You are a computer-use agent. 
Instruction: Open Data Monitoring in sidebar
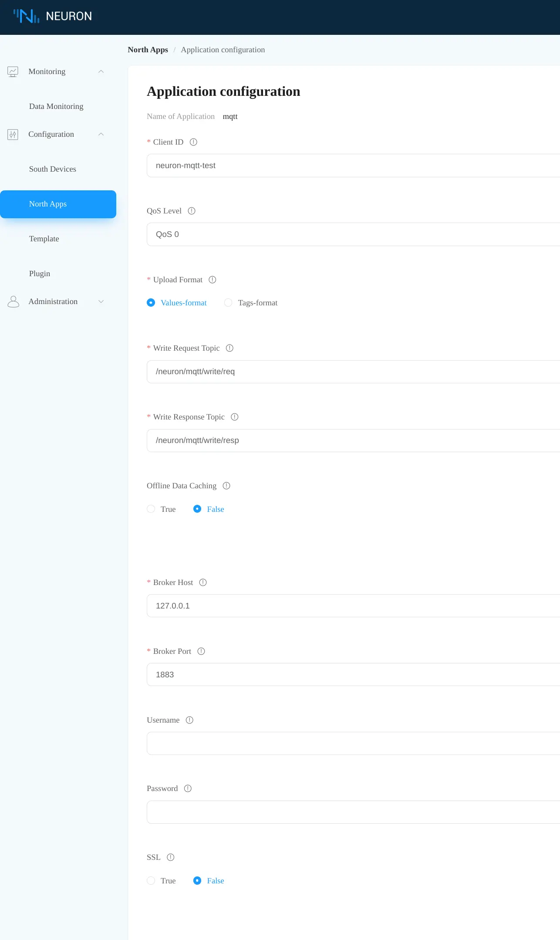click(x=56, y=106)
